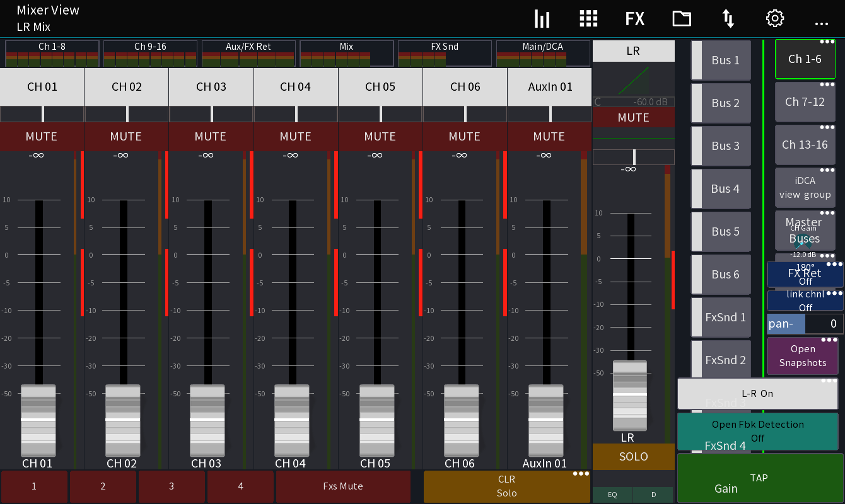Open the input/output patching icon

pos(728,19)
